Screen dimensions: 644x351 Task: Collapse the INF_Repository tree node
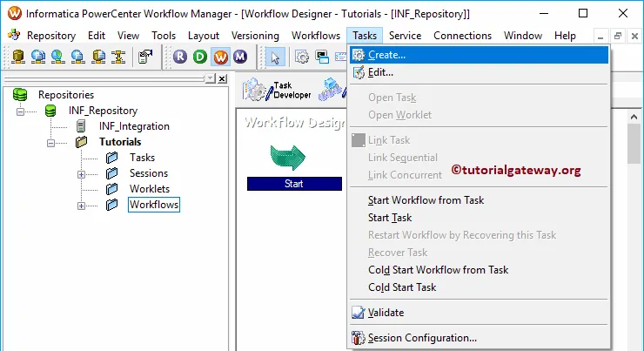tap(20, 111)
